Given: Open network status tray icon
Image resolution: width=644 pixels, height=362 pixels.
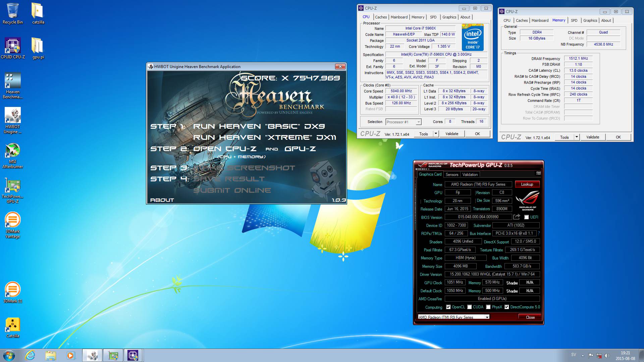Looking at the screenshot, I should click(599, 355).
